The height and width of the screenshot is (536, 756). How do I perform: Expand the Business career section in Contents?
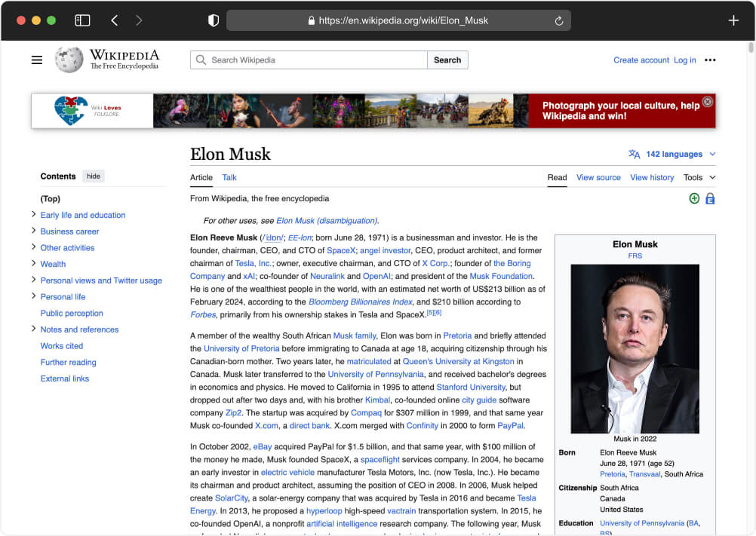tap(33, 231)
